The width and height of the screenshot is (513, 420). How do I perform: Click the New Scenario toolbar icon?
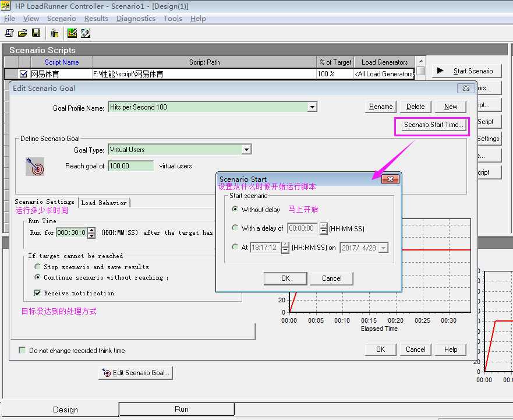(9, 33)
